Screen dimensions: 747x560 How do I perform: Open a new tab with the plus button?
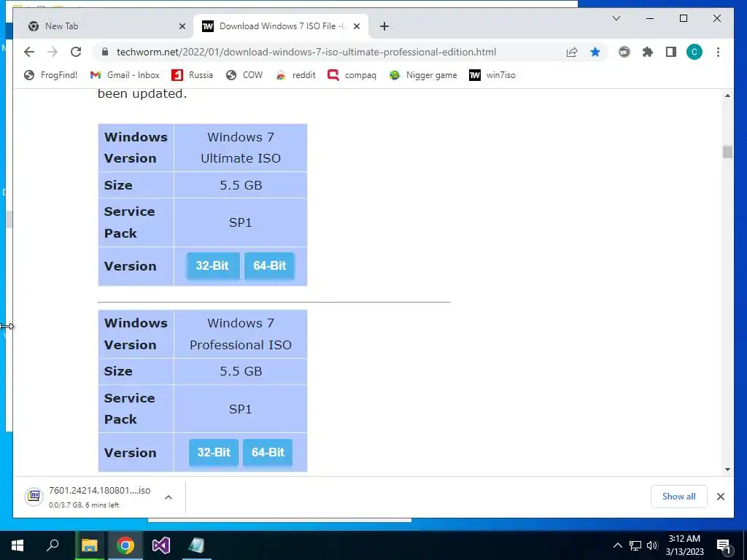click(x=384, y=26)
